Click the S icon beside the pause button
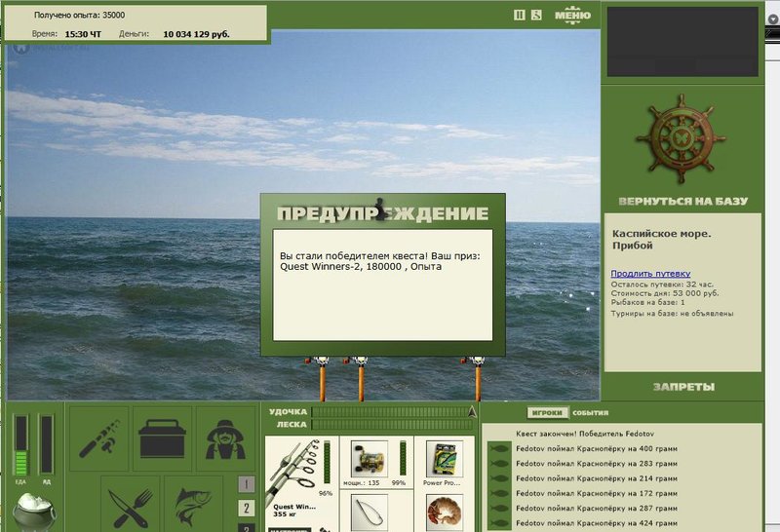Image resolution: width=780 pixels, height=532 pixels. (536, 15)
